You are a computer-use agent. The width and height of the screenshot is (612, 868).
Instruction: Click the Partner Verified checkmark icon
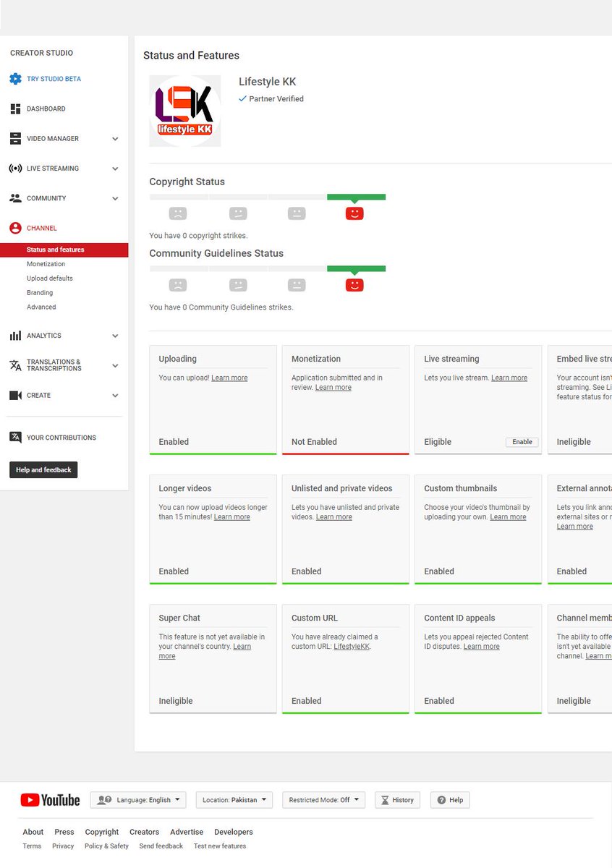point(242,98)
